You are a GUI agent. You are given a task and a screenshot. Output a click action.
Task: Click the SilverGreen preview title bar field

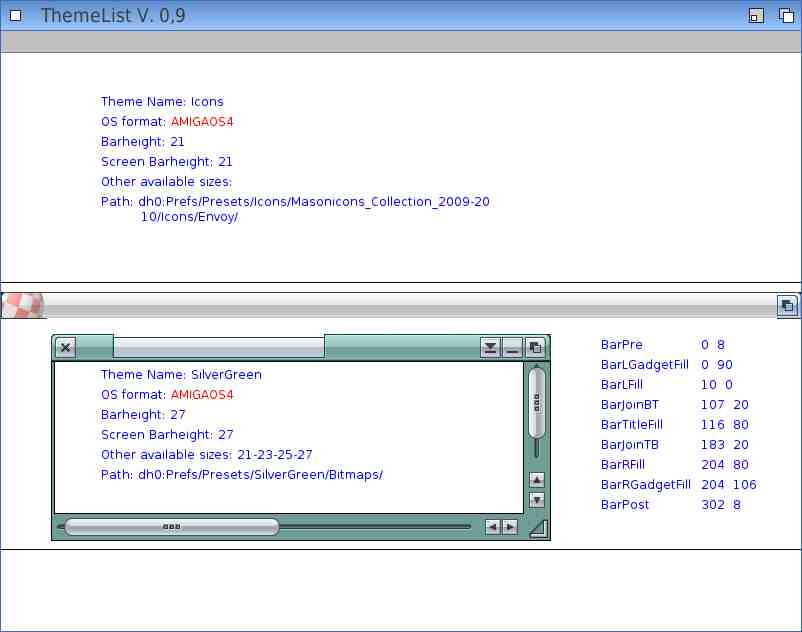(218, 346)
